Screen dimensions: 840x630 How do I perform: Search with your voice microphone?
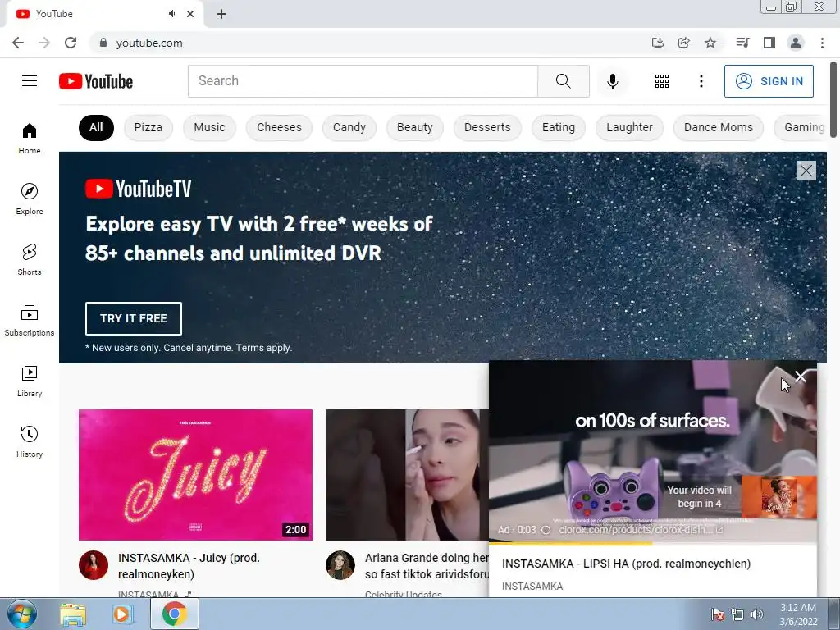tap(612, 81)
